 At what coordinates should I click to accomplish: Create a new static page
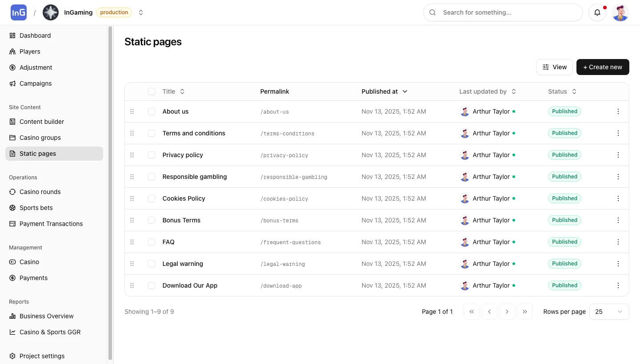tap(603, 67)
